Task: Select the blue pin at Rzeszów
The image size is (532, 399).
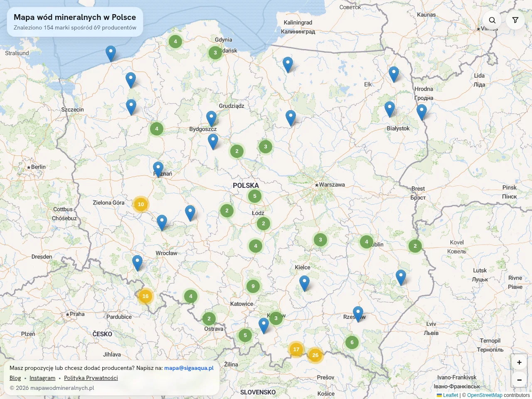Action: (x=358, y=314)
